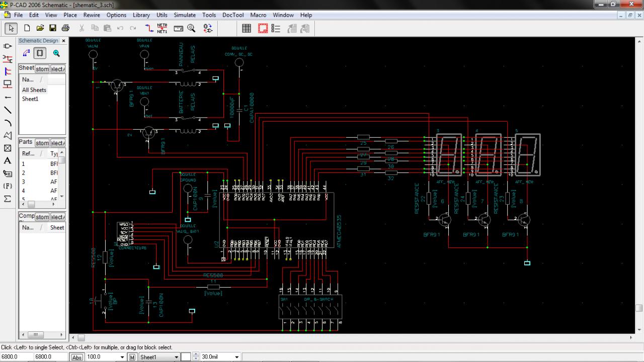Select the Measure ruler tool
Viewport: 644px width, 362px height.
(x=179, y=29)
